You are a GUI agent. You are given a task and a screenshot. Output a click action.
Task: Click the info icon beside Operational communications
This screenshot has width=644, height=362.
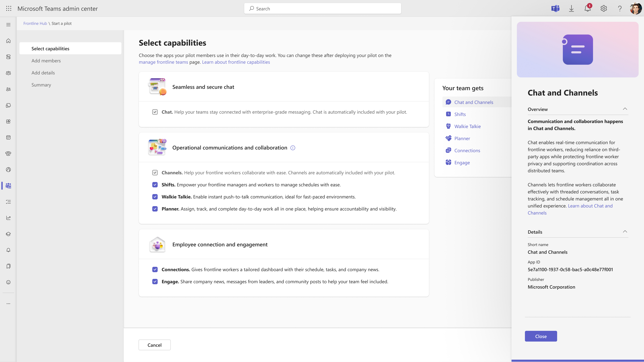[293, 148]
